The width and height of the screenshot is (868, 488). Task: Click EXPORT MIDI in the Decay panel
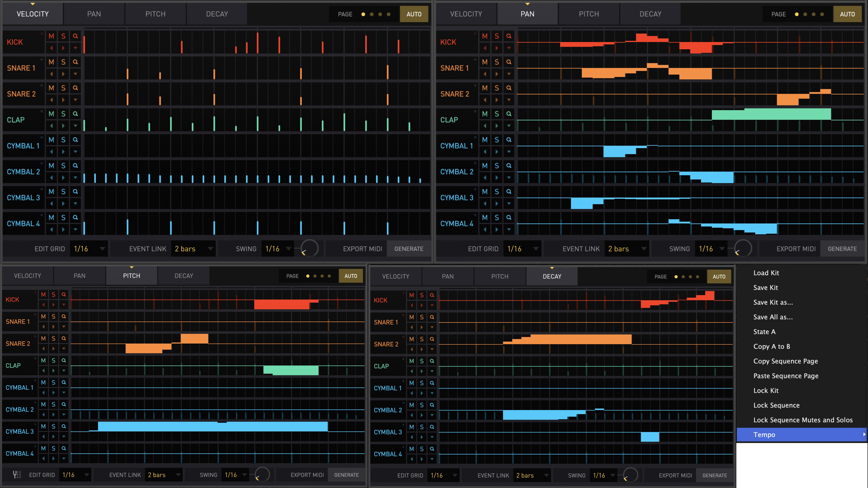[675, 476]
